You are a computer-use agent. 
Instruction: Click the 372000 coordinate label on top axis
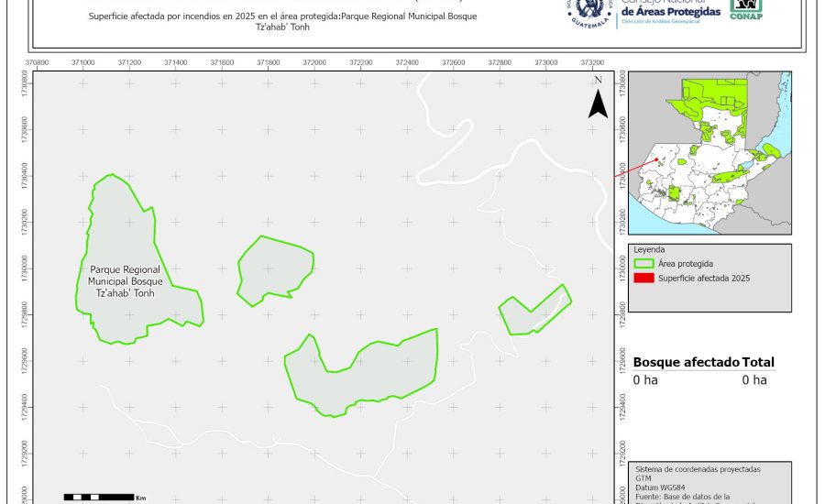click(x=314, y=62)
